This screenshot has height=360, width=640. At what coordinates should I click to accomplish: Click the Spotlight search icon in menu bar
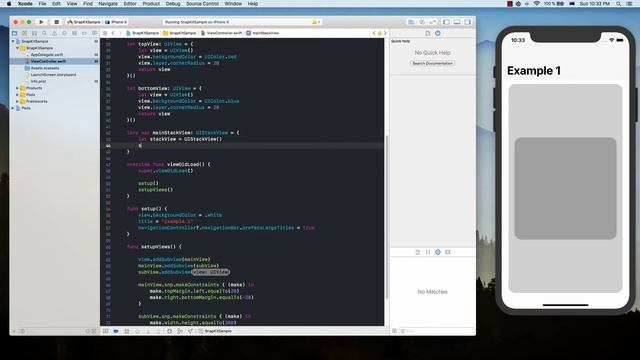pyautogui.click(x=619, y=4)
